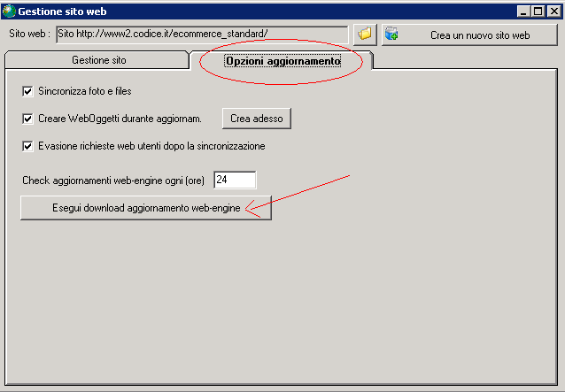This screenshot has height=392, width=565.
Task: Uncheck Sincronizza foto e files
Action: 27,91
